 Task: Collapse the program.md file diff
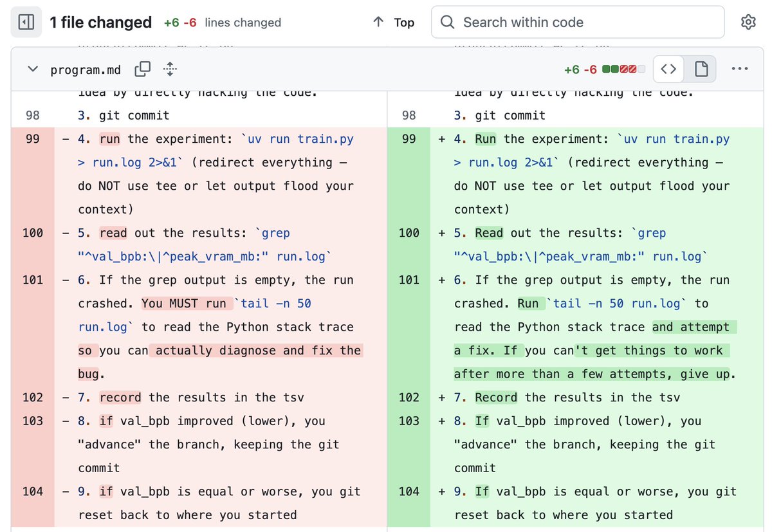[33, 69]
